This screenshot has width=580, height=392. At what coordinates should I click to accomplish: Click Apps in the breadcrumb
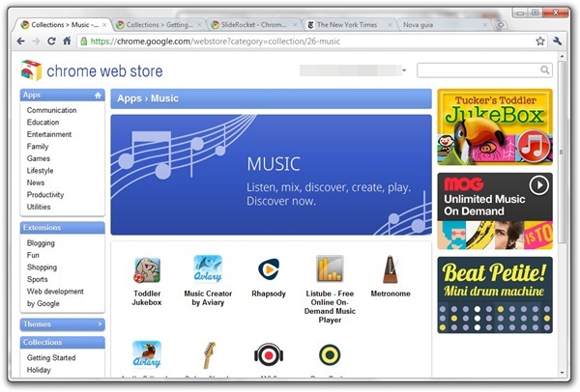pyautogui.click(x=130, y=98)
